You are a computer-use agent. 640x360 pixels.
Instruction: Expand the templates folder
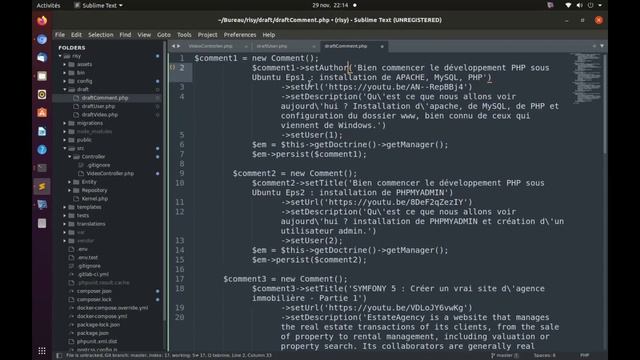[65, 207]
